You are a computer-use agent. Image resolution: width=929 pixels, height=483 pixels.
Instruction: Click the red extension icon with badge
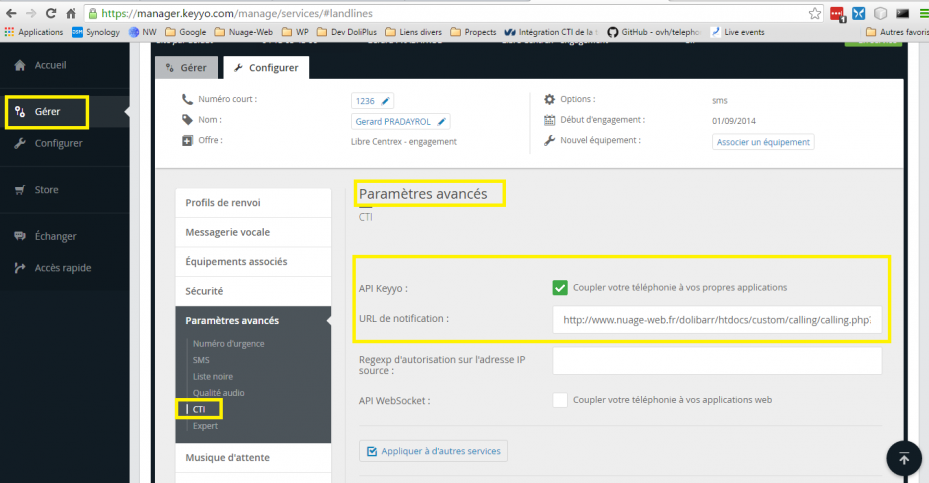[x=837, y=14]
